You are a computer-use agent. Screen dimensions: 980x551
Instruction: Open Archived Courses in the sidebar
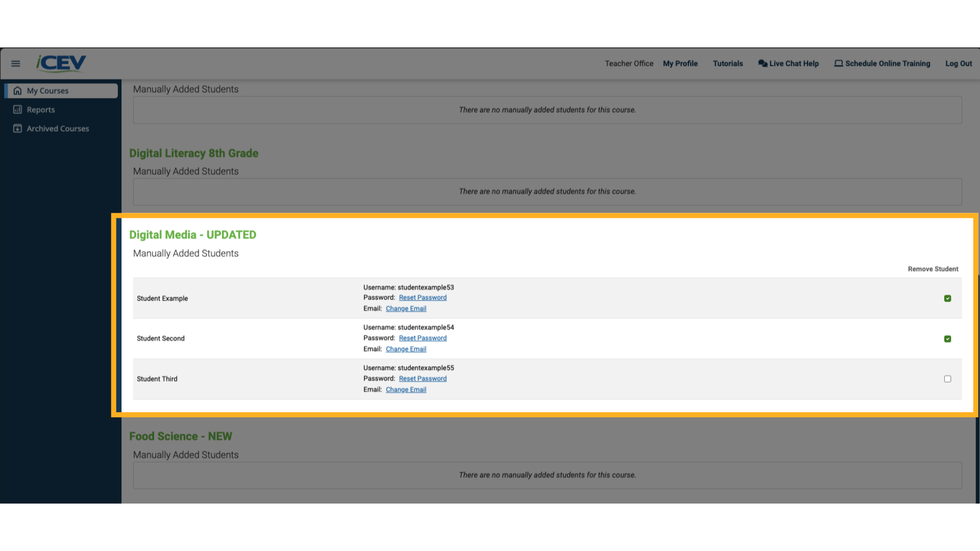click(58, 129)
